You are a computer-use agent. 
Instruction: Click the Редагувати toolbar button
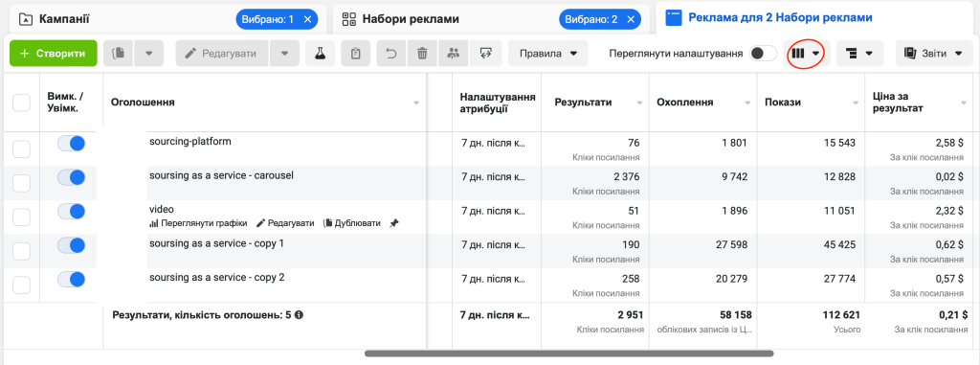pos(222,54)
